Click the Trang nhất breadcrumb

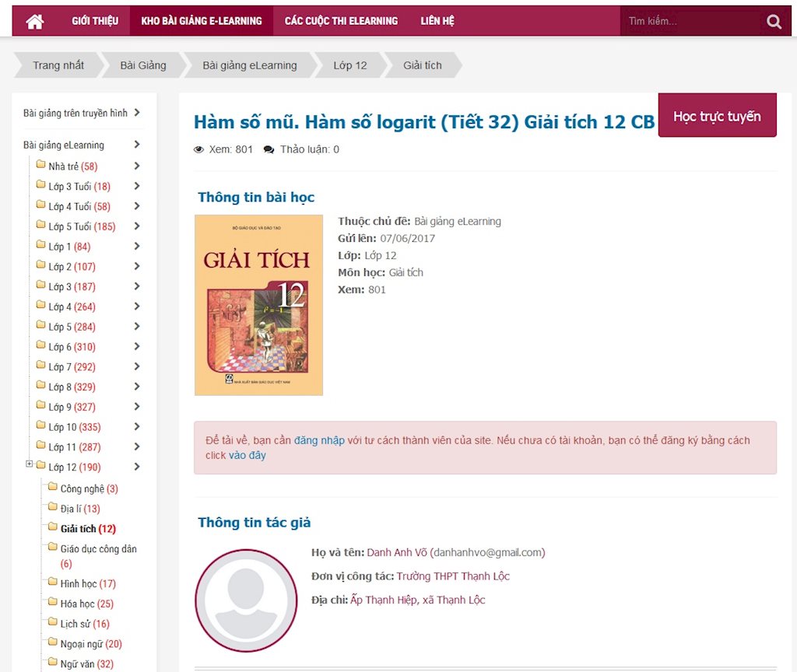pos(58,65)
